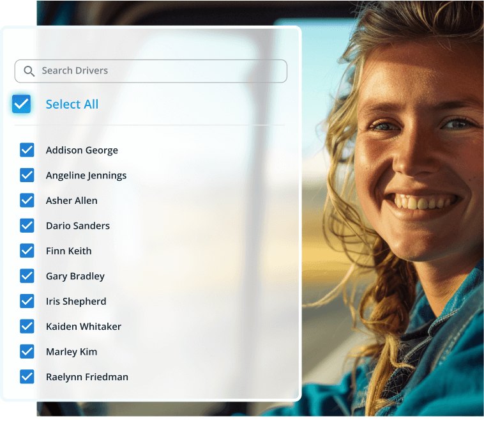Deselect Dario Sanders checkbox
Viewport: 484px width, 448px height.
pos(27,226)
